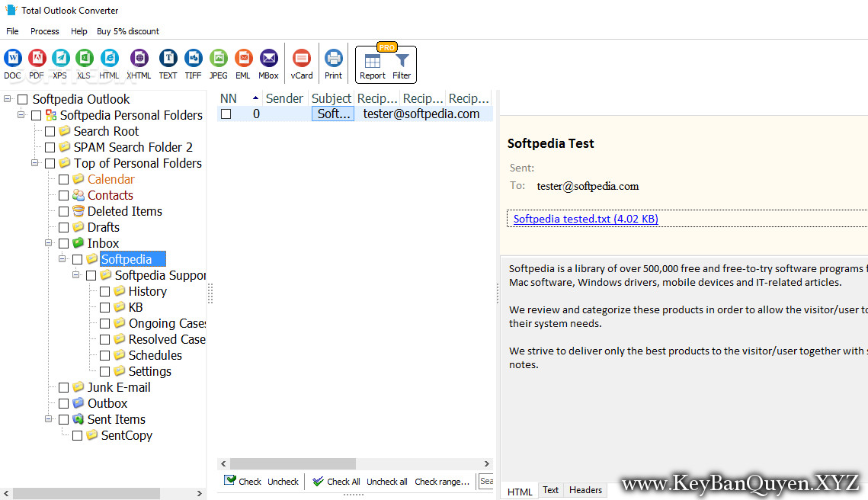The height and width of the screenshot is (500, 868).
Task: Click the Calendar folder icon
Action: point(78,179)
